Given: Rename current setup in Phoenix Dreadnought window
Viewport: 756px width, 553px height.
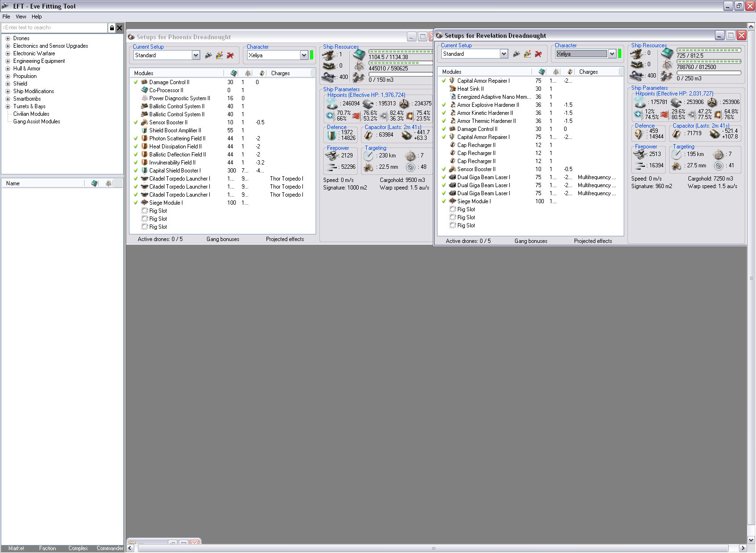Looking at the screenshot, I should pos(220,55).
